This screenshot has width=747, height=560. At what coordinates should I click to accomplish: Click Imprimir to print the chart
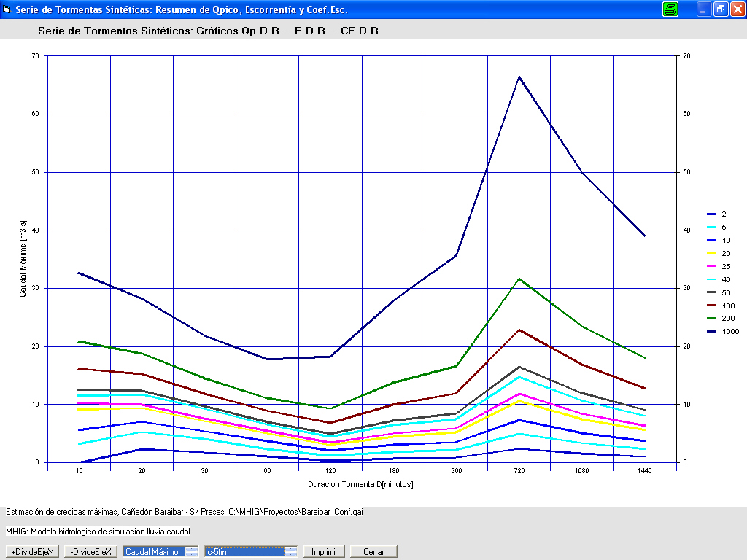click(325, 551)
